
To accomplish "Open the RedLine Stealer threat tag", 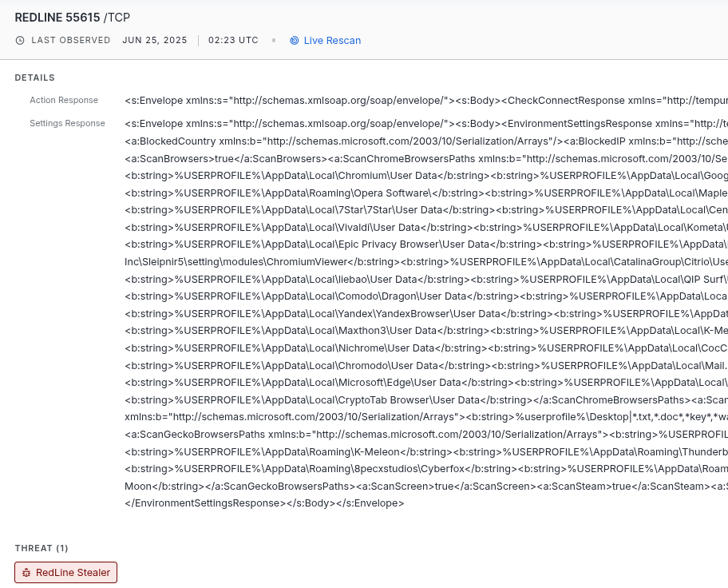I will coord(66,572).
